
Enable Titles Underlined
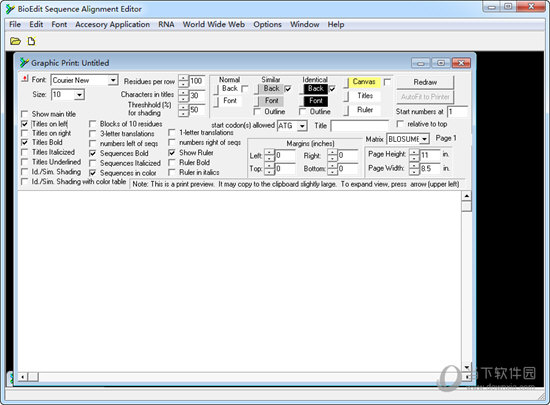click(25, 162)
